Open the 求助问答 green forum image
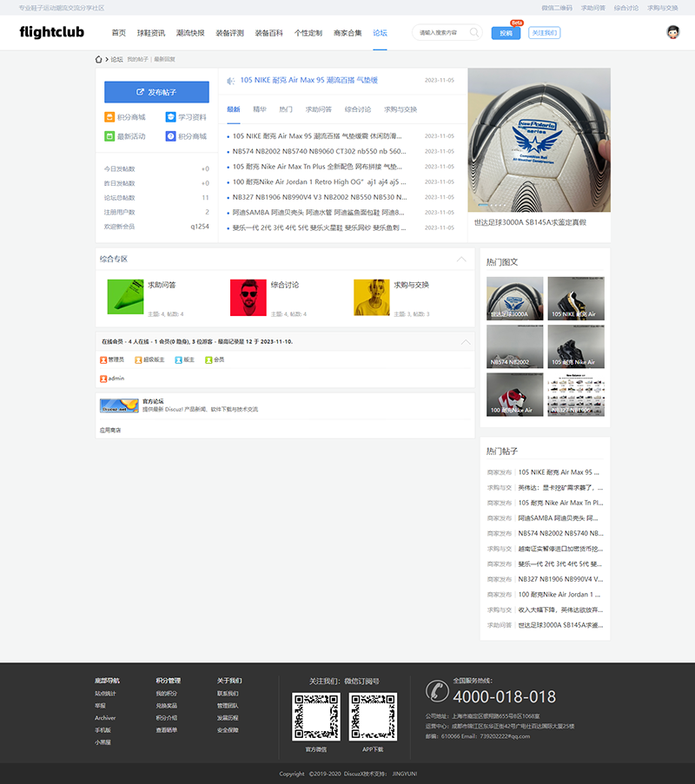 [x=126, y=297]
